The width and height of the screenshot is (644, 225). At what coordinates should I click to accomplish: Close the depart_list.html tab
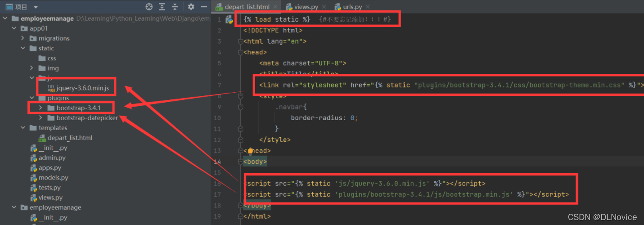(275, 7)
